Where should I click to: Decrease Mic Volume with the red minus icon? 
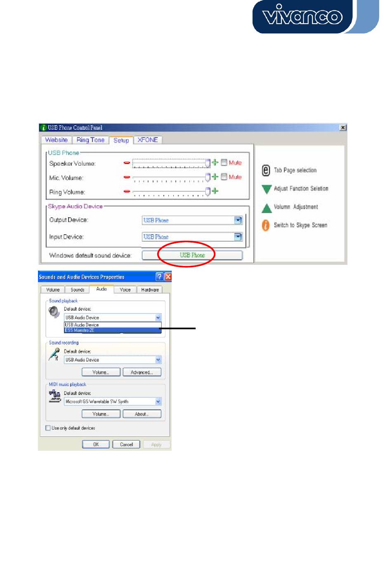coord(127,177)
